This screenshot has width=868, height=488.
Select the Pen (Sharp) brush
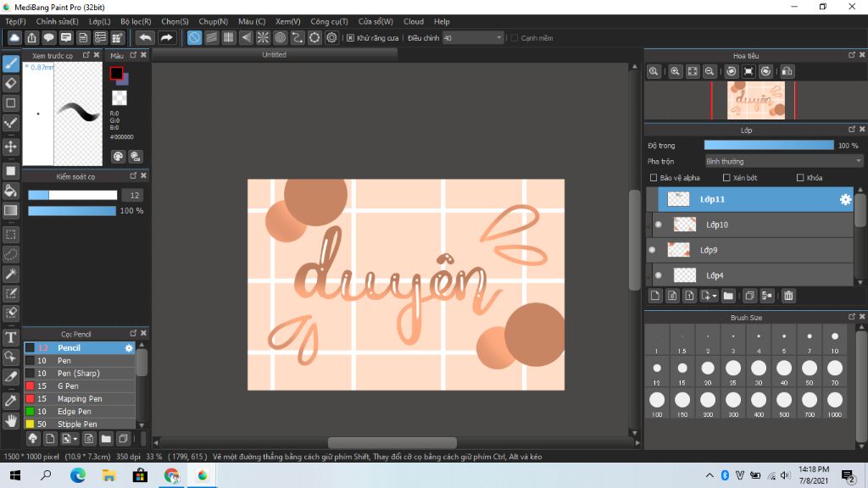coord(79,374)
